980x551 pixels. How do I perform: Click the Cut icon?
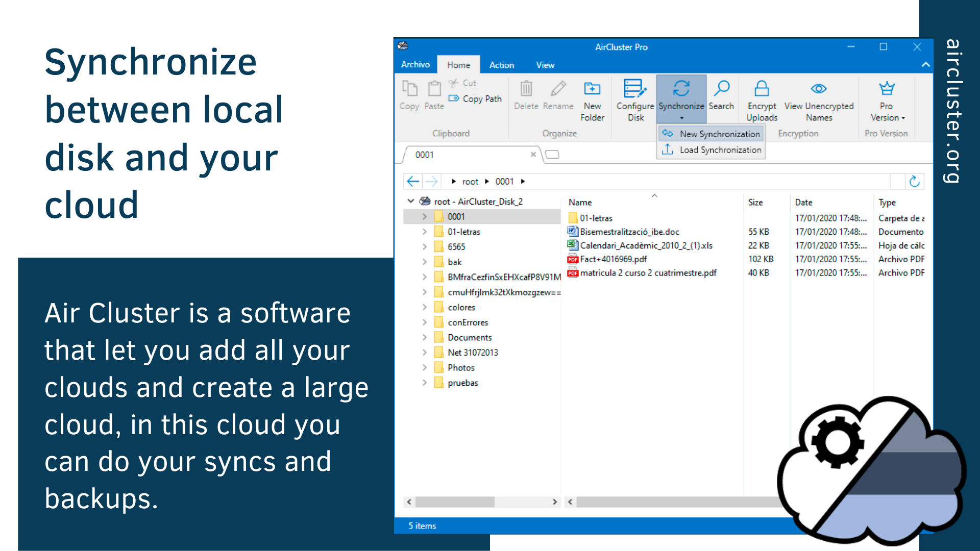454,83
